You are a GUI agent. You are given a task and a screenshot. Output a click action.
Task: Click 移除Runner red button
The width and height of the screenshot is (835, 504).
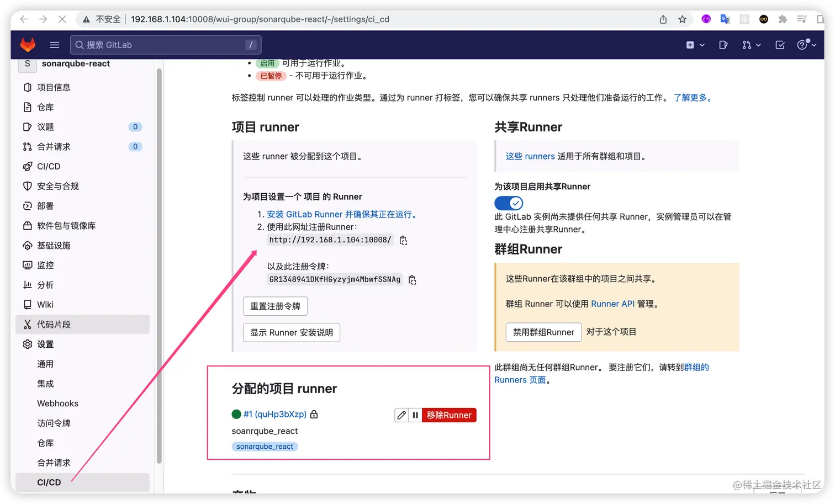449,415
